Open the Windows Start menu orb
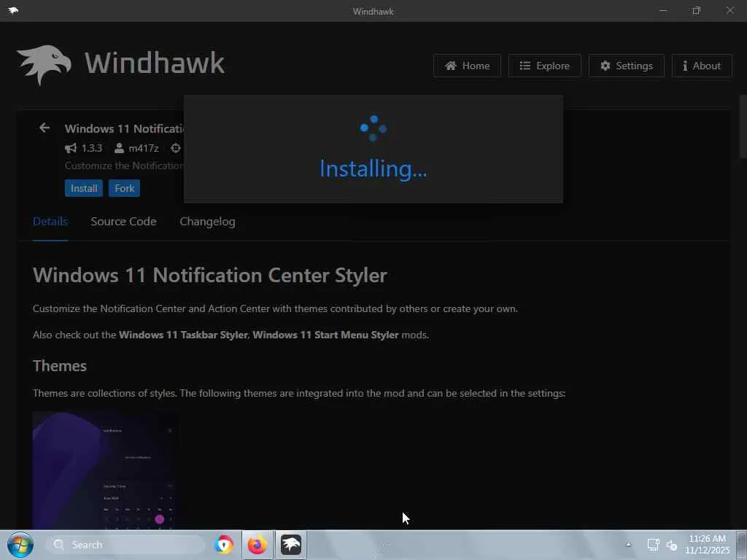This screenshot has width=747, height=560. [20, 545]
